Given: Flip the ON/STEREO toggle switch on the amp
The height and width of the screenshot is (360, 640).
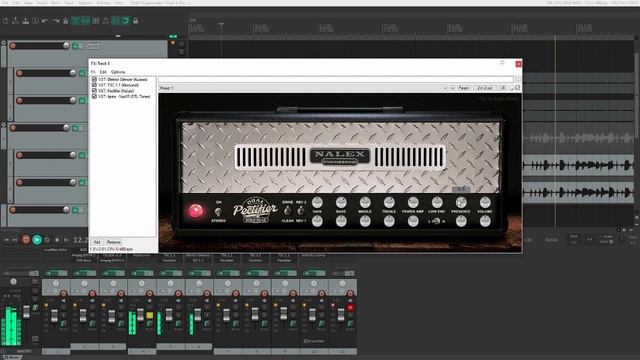Looking at the screenshot, I should click(x=218, y=211).
